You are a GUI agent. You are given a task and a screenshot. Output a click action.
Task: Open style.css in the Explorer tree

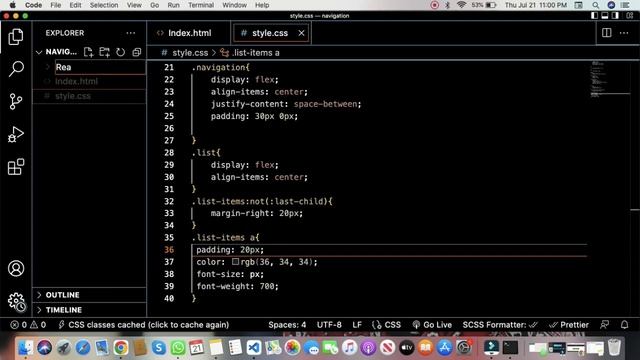pos(73,96)
